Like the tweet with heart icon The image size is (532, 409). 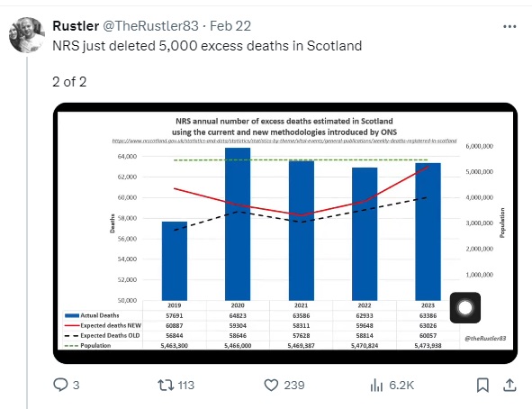click(271, 386)
